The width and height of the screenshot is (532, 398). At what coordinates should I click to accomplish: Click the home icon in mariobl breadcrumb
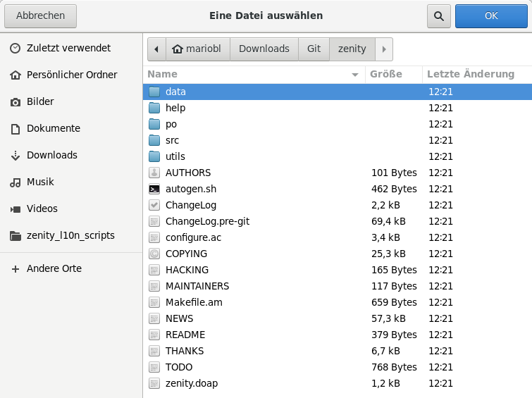tap(178, 49)
